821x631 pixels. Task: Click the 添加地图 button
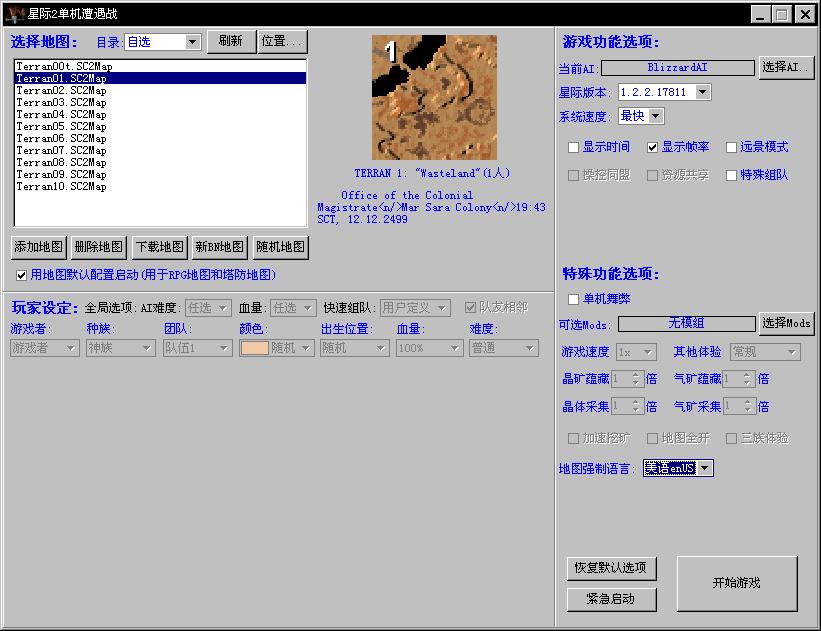click(x=39, y=247)
